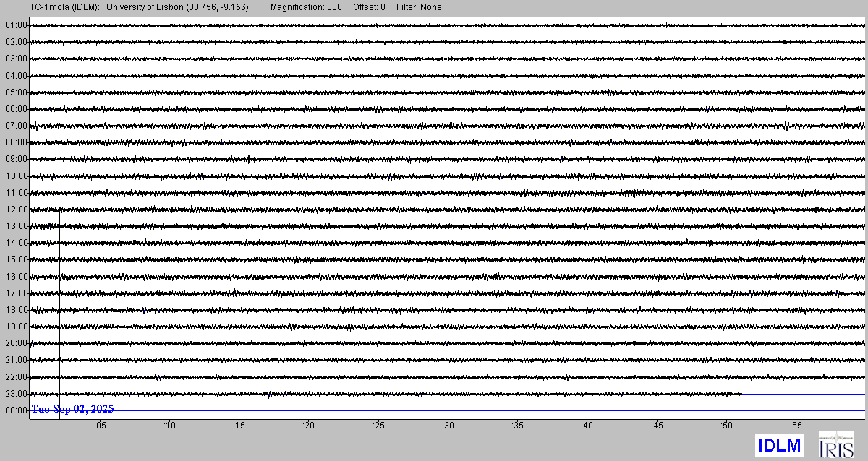Click the 12:00 hour row label
Viewport: 868px width, 461px height.
pyautogui.click(x=16, y=210)
